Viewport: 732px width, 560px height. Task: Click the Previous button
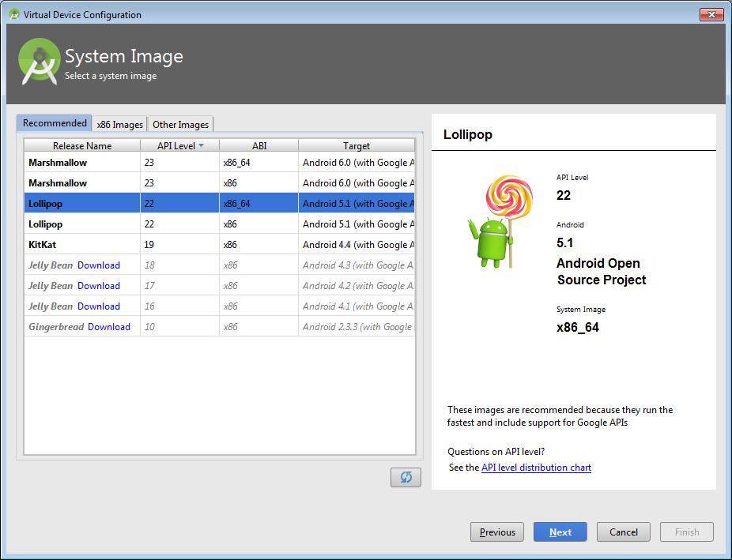click(497, 532)
